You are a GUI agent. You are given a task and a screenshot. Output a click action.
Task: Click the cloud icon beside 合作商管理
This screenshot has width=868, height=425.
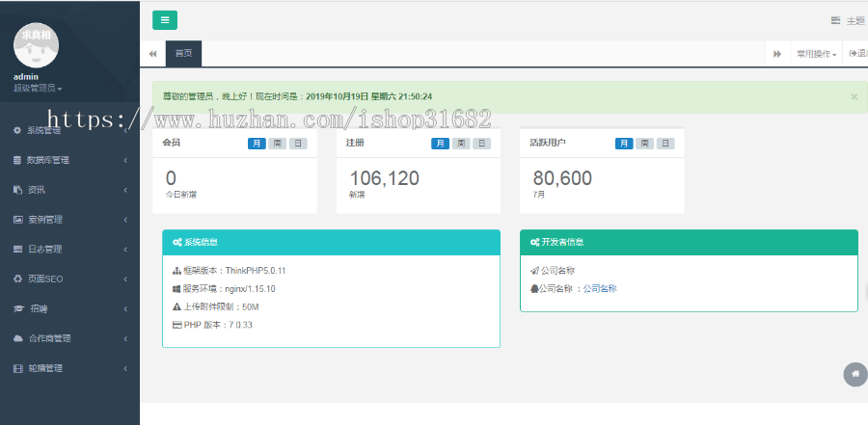[18, 338]
